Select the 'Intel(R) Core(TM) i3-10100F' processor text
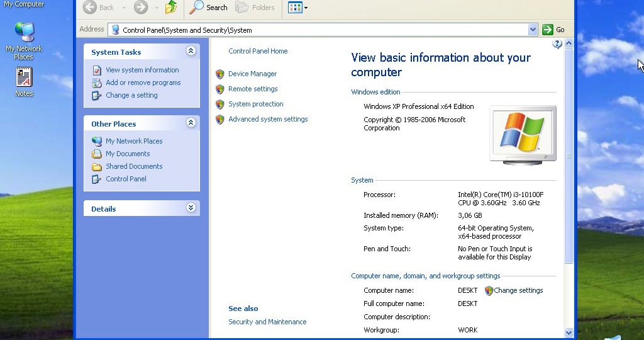Viewport: 644px width, 340px height. pos(501,195)
